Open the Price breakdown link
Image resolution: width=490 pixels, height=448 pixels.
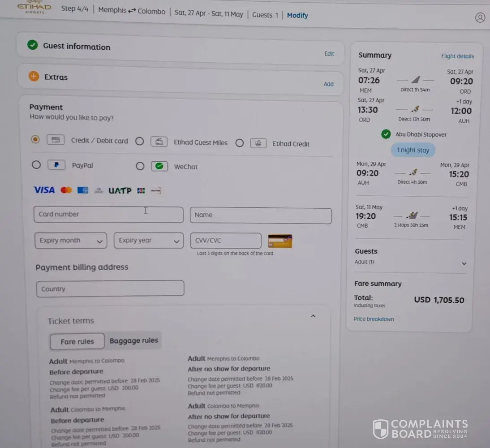coord(374,319)
